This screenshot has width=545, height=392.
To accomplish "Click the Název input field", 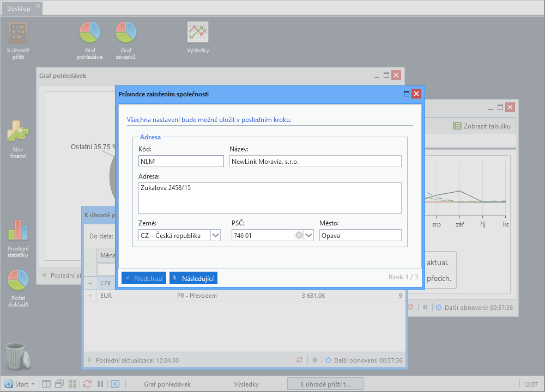I will [x=315, y=161].
